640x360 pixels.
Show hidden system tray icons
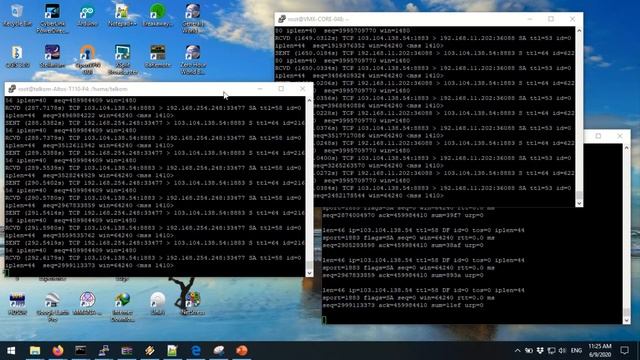517,351
